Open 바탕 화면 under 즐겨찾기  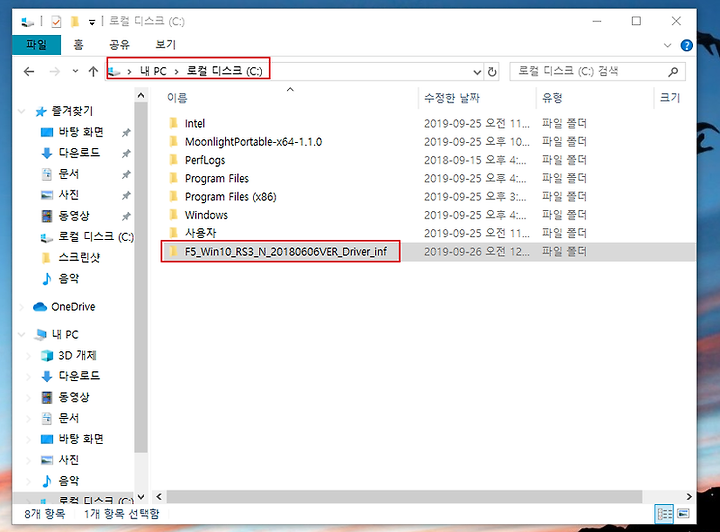[x=81, y=132]
